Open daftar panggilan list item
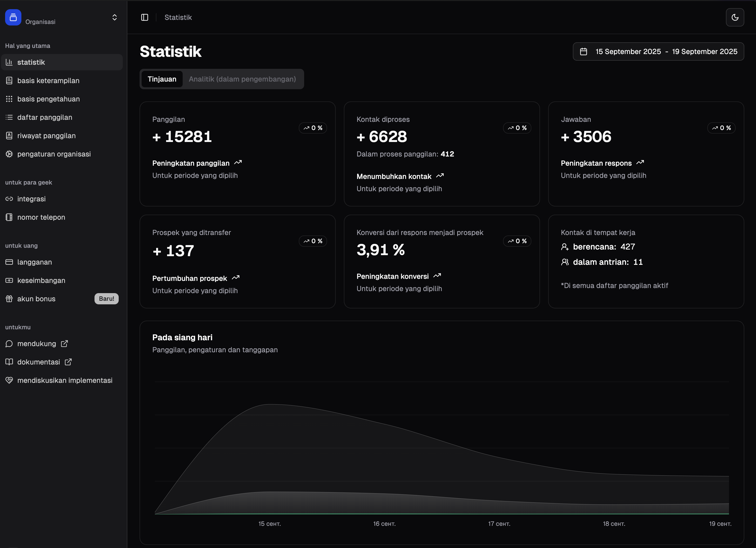The width and height of the screenshot is (756, 548). (45, 118)
